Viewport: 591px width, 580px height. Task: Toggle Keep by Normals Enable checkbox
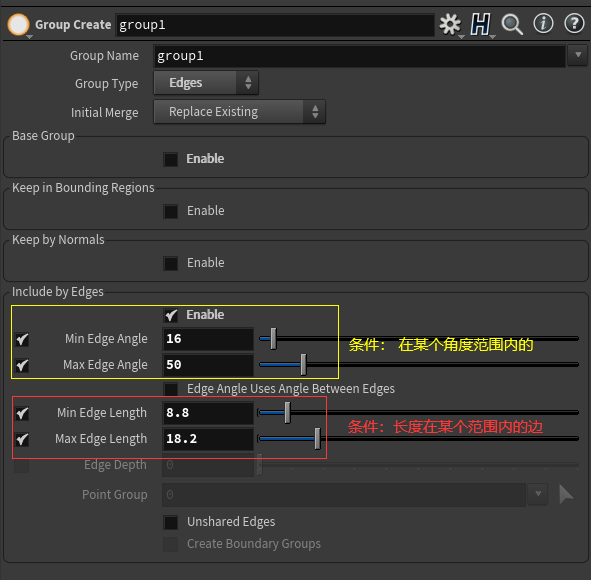(170, 263)
